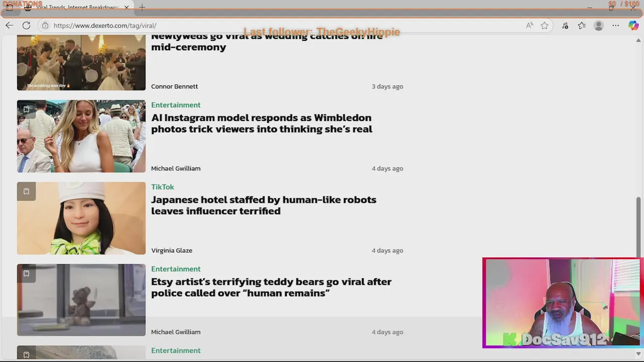
Task: Read Japanese hotel human-like robots article
Action: point(264,205)
